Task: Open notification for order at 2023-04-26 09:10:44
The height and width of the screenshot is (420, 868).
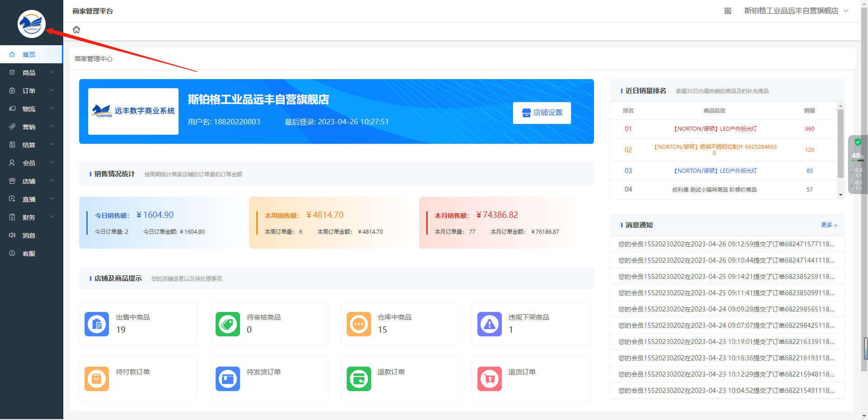Action: click(727, 260)
